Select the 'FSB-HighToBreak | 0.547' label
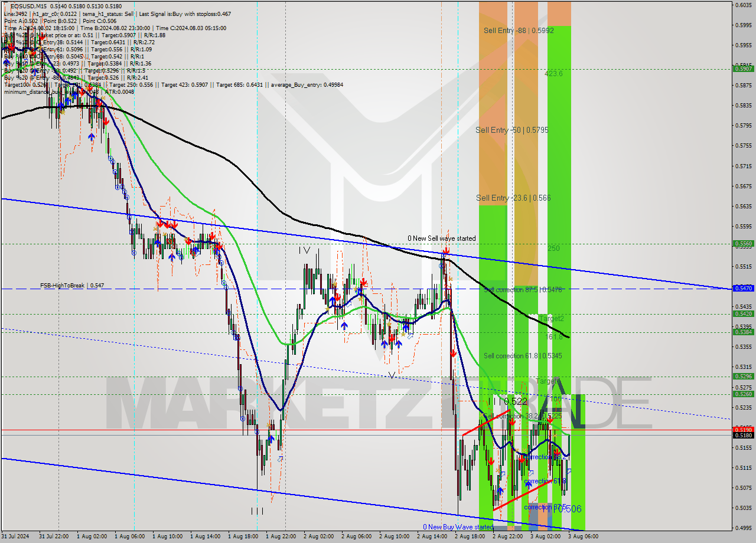 point(72,285)
